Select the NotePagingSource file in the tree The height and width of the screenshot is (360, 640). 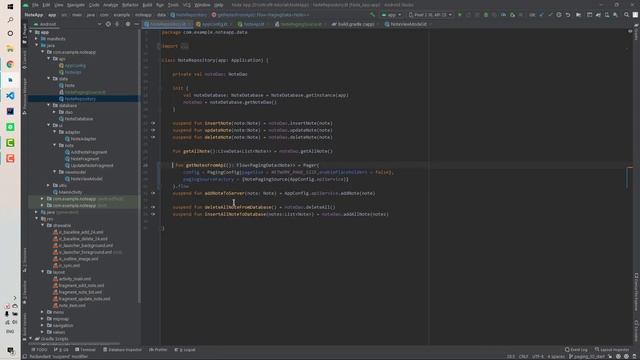pyautogui.click(x=85, y=92)
